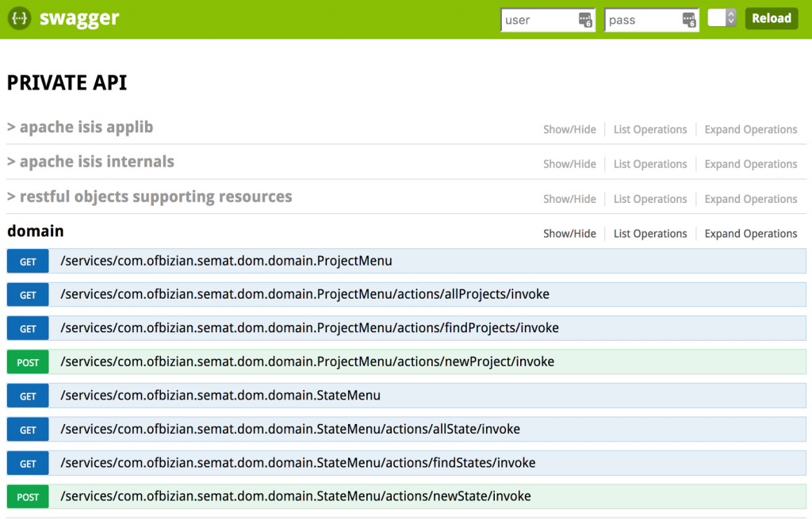Click the swagger logo icon

pos(19,18)
